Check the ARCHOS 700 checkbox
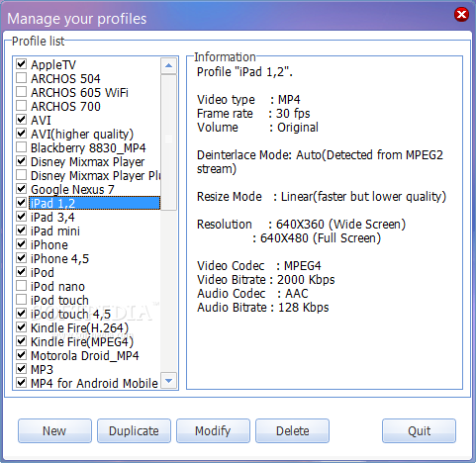 click(x=22, y=105)
